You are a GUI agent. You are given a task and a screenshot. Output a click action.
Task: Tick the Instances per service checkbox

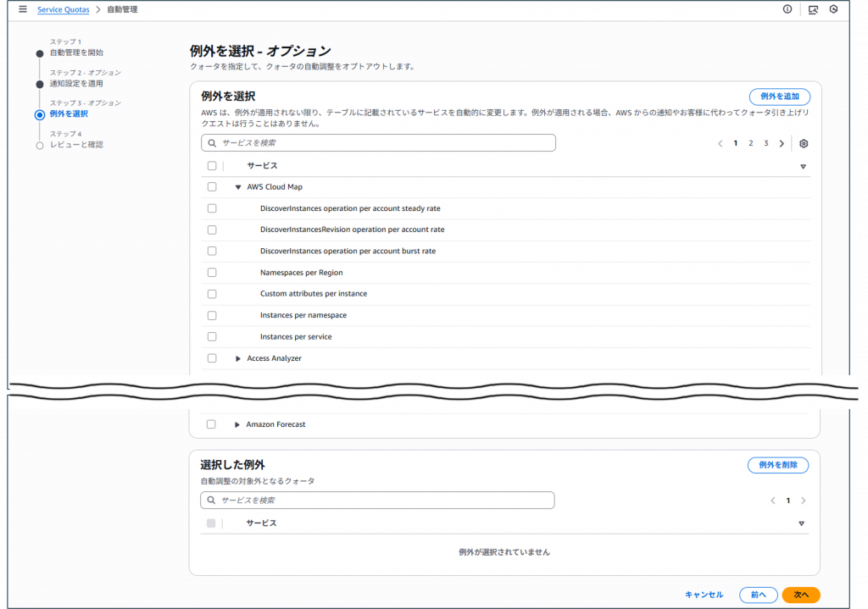coord(212,337)
